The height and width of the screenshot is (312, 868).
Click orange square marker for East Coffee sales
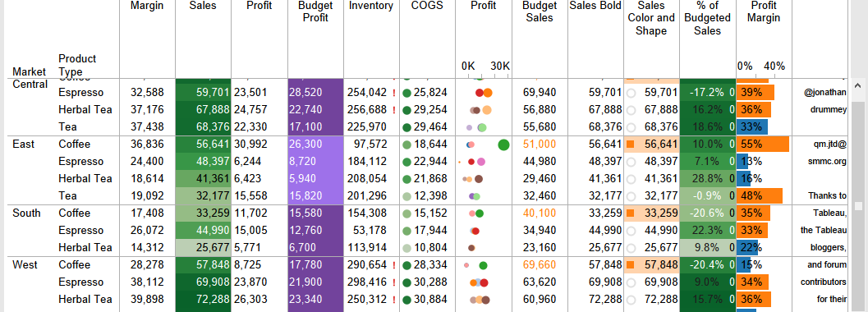(630, 145)
